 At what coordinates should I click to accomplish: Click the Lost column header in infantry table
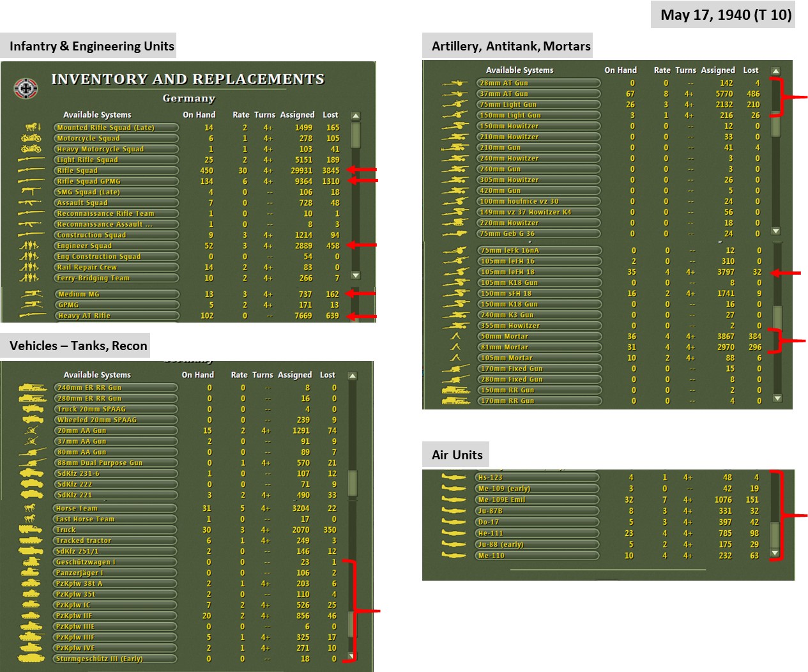(x=330, y=115)
